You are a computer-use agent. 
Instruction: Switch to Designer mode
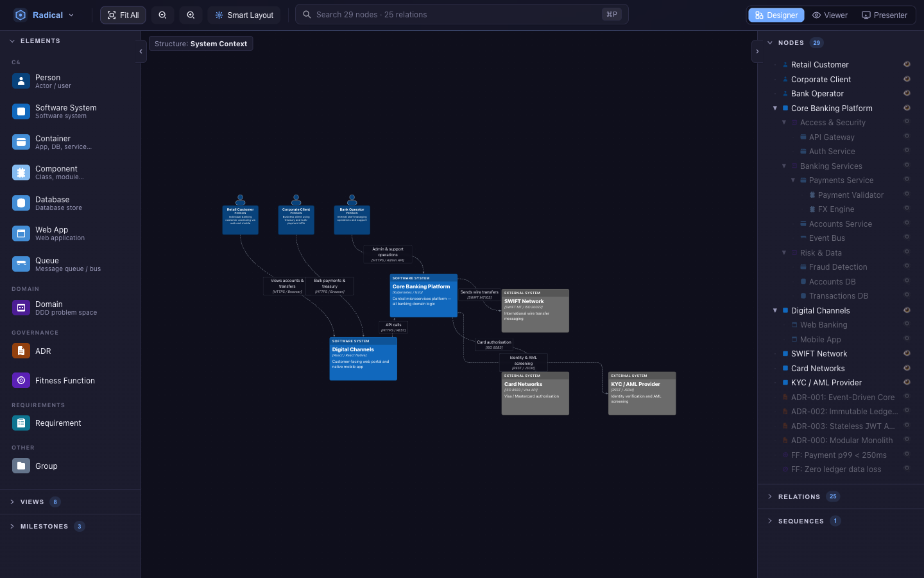[776, 15]
